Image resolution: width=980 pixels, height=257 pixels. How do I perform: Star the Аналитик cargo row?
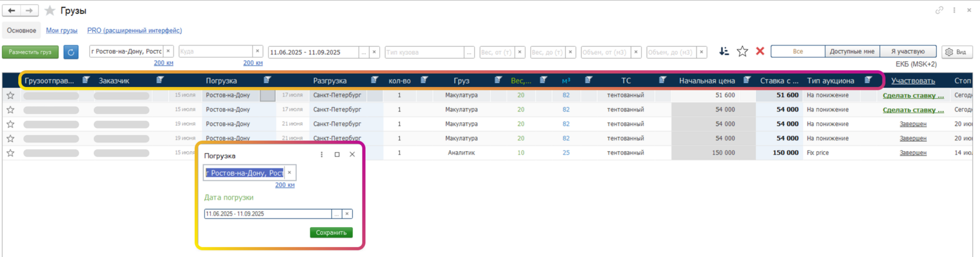pyautogui.click(x=10, y=153)
